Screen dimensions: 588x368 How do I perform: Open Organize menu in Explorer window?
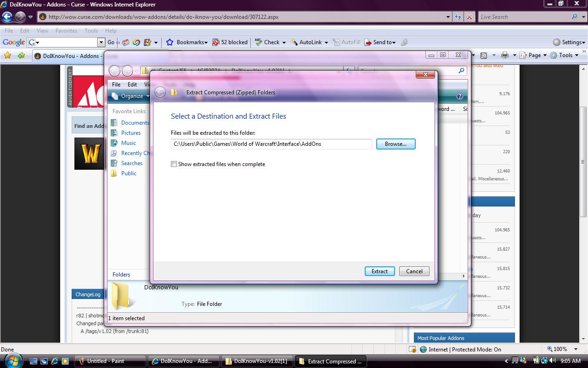[131, 96]
